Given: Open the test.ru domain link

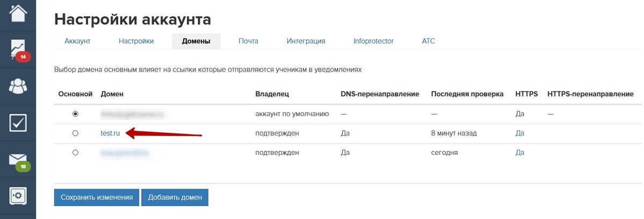Looking at the screenshot, I should [x=111, y=133].
